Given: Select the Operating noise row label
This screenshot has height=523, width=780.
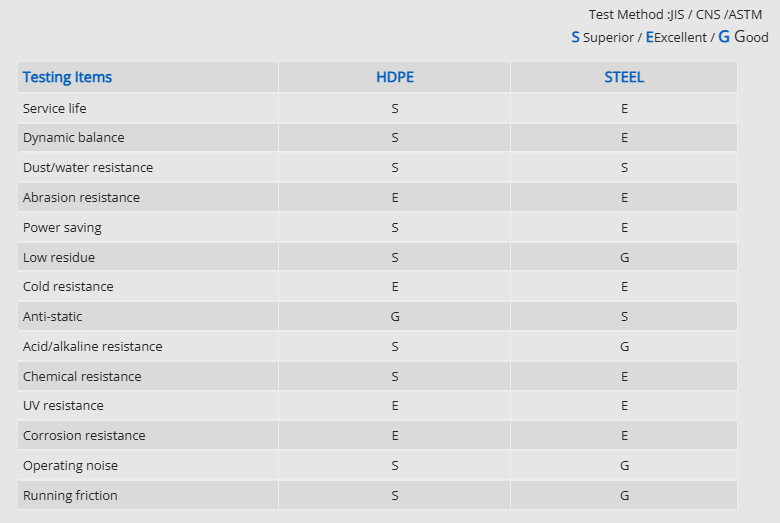Looking at the screenshot, I should click(70, 466).
